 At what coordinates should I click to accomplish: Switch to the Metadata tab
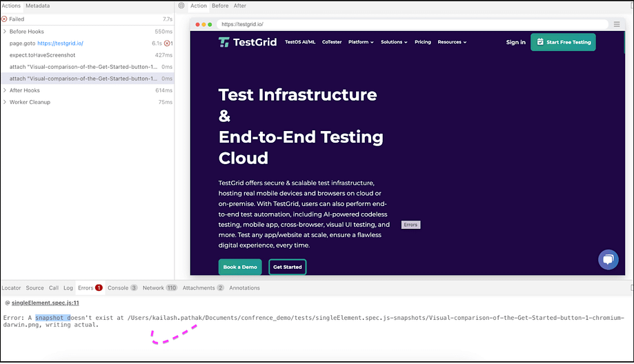coord(38,6)
